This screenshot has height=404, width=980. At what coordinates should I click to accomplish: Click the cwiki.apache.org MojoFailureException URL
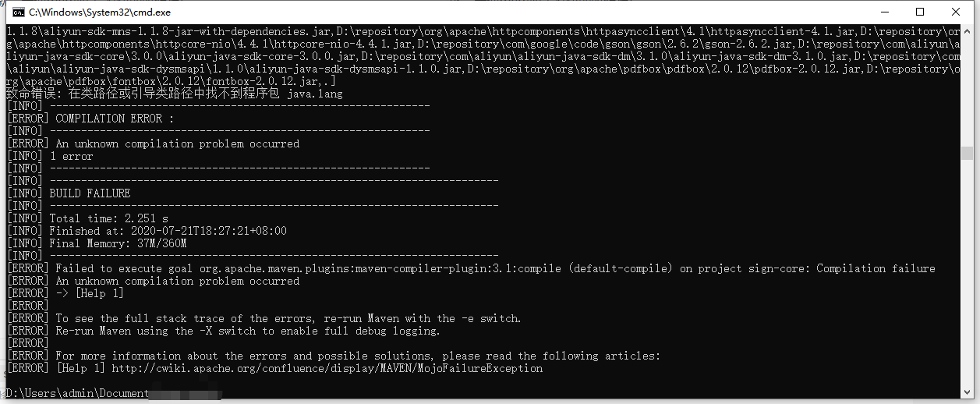coord(327,368)
